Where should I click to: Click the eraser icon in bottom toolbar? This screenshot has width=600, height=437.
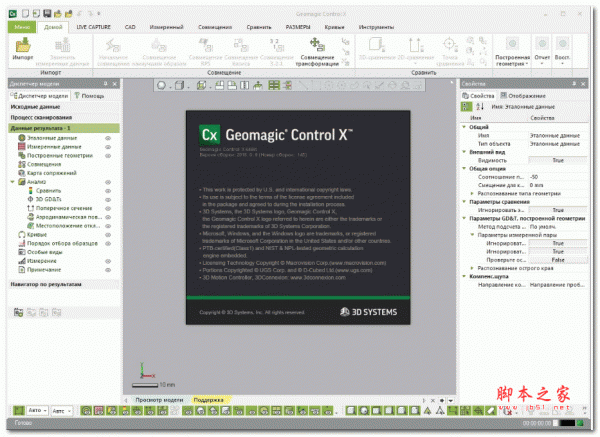pos(491,411)
